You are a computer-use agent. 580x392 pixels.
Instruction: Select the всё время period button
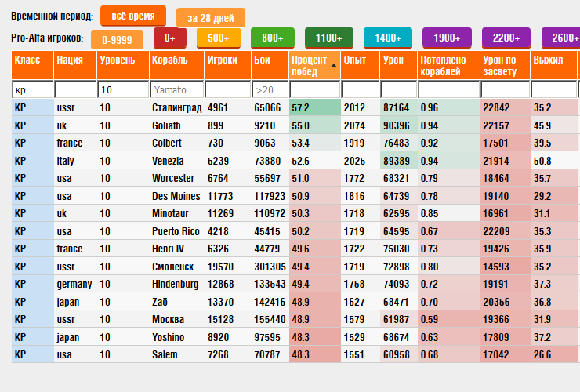(133, 16)
